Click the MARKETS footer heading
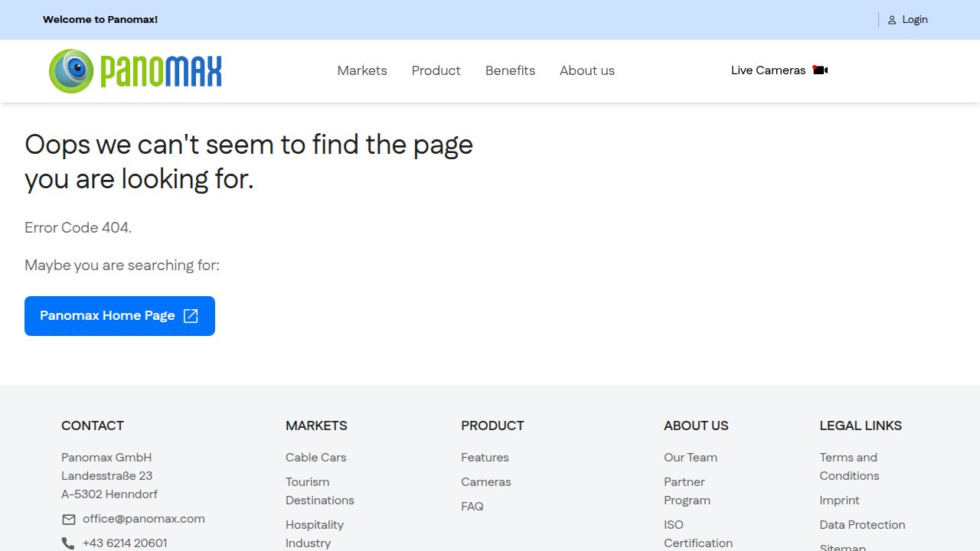The width and height of the screenshot is (980, 551). (316, 425)
